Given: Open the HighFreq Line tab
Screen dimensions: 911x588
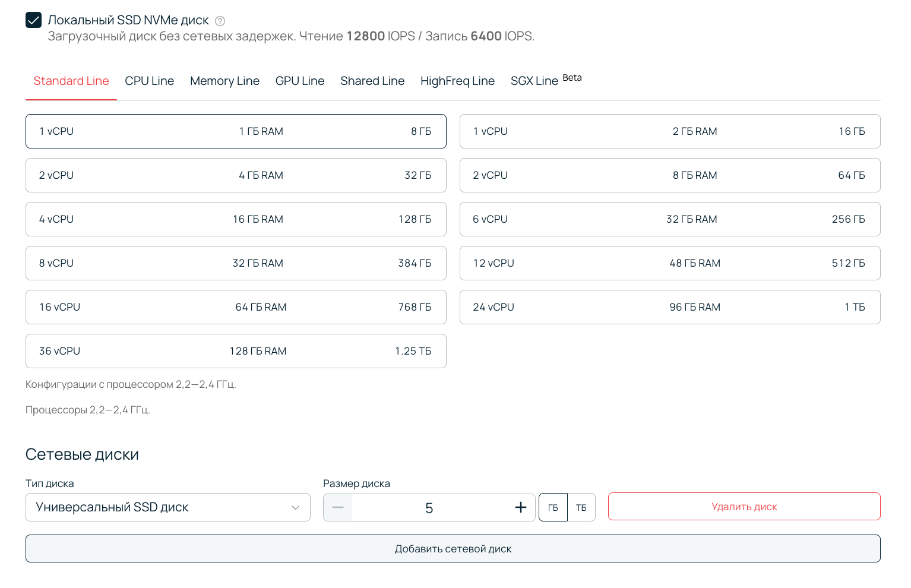Looking at the screenshot, I should 457,81.
